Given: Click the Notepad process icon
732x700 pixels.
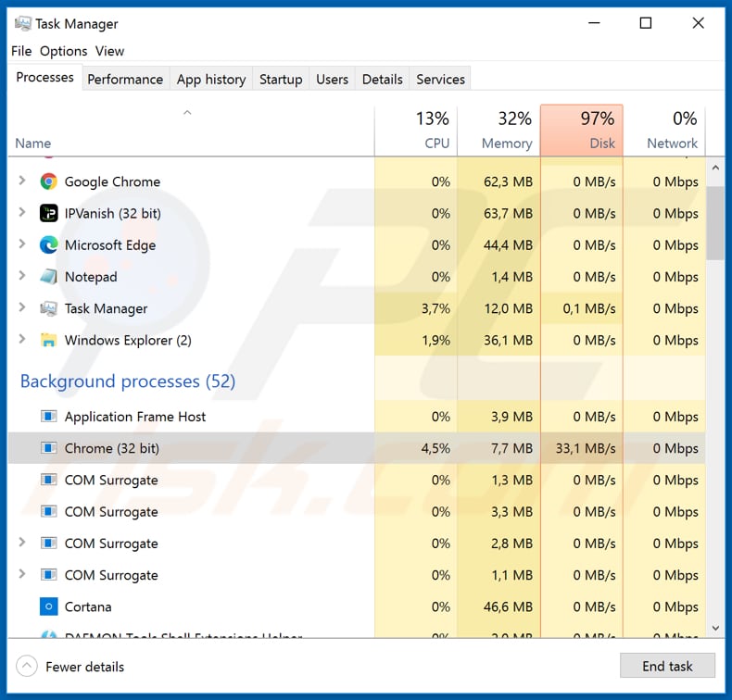Looking at the screenshot, I should 49,277.
